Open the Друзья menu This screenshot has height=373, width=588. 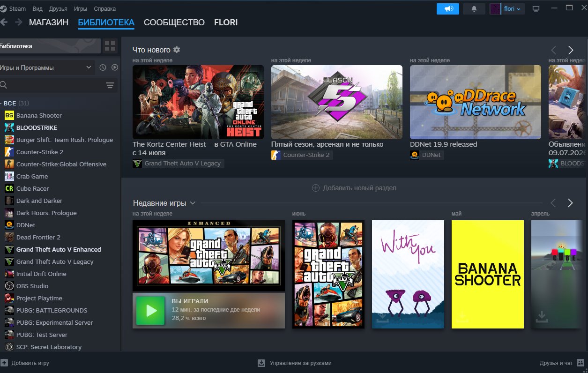pyautogui.click(x=58, y=9)
